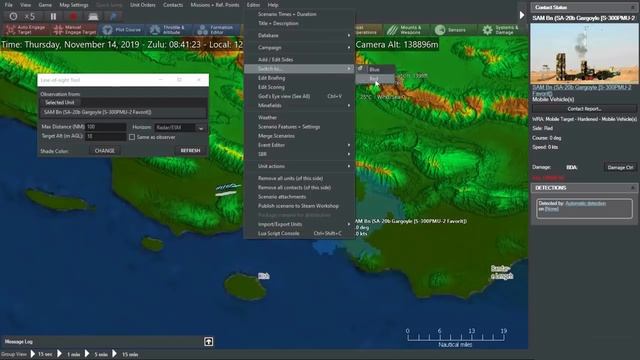Run simulation for 15 sec
The height and width of the screenshot is (360, 640).
[x=42, y=354]
